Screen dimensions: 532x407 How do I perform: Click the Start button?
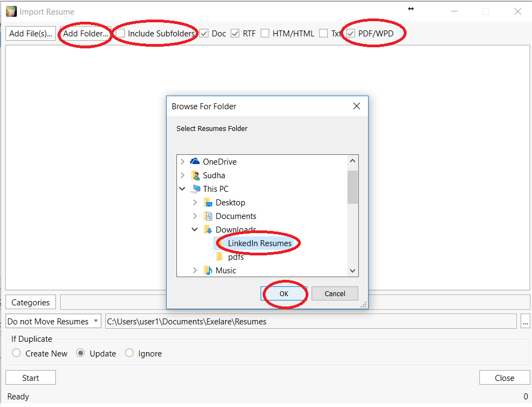tap(30, 378)
